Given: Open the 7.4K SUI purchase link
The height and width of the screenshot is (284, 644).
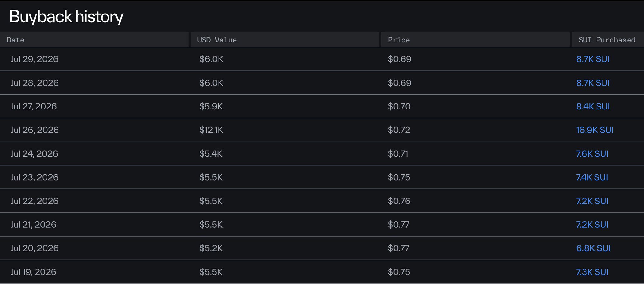Looking at the screenshot, I should pyautogui.click(x=592, y=177).
